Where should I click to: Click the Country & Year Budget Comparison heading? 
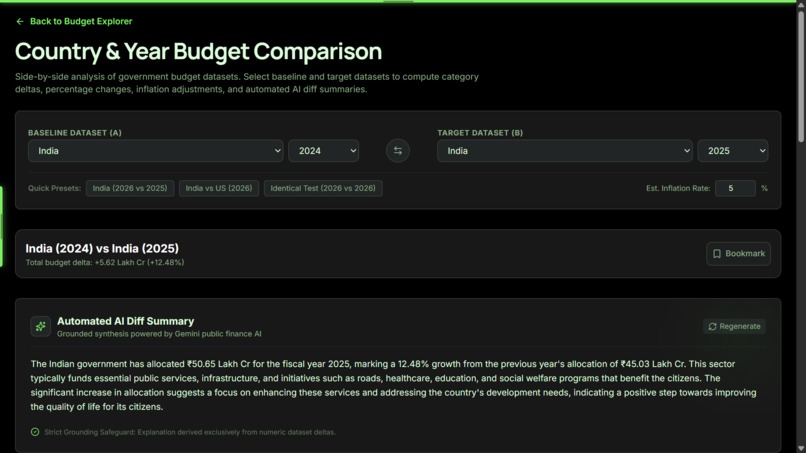198,51
